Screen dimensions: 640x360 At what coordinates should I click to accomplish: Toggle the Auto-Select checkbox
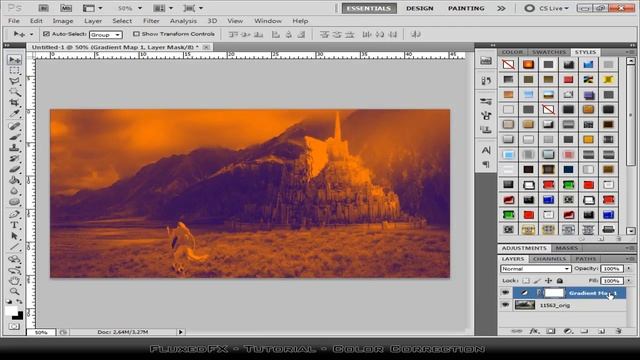coord(46,34)
